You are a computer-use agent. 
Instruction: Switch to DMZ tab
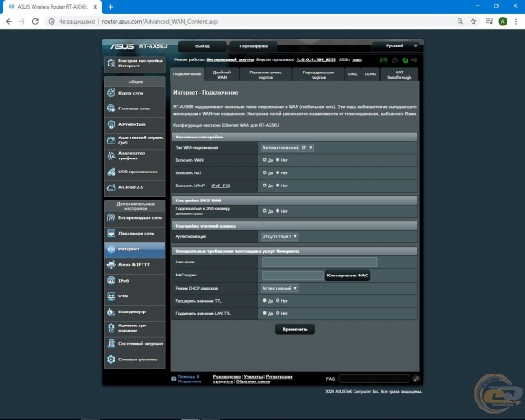[x=353, y=74]
